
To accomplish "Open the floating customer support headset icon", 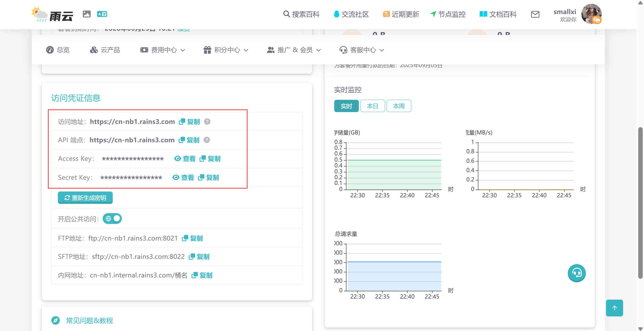I will [x=577, y=273].
